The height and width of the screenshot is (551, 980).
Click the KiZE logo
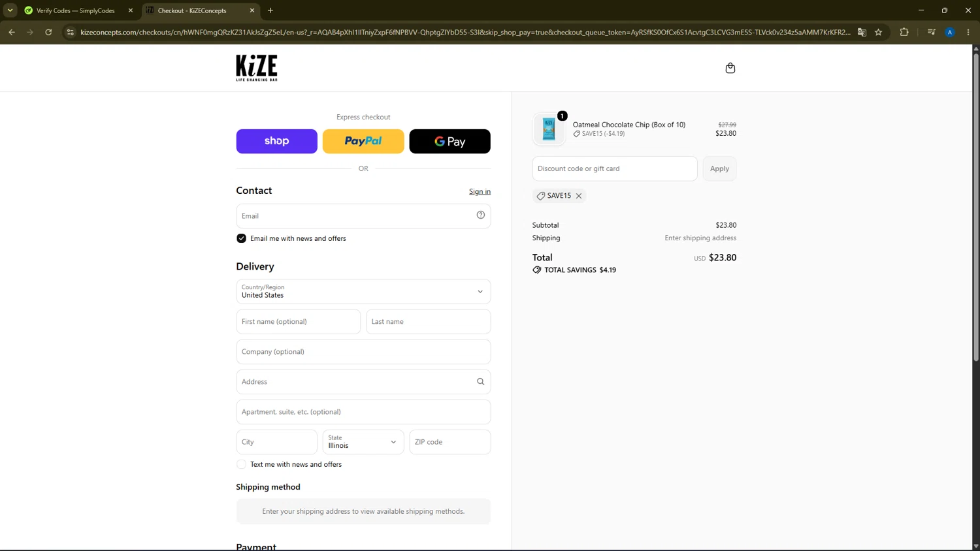click(x=257, y=68)
